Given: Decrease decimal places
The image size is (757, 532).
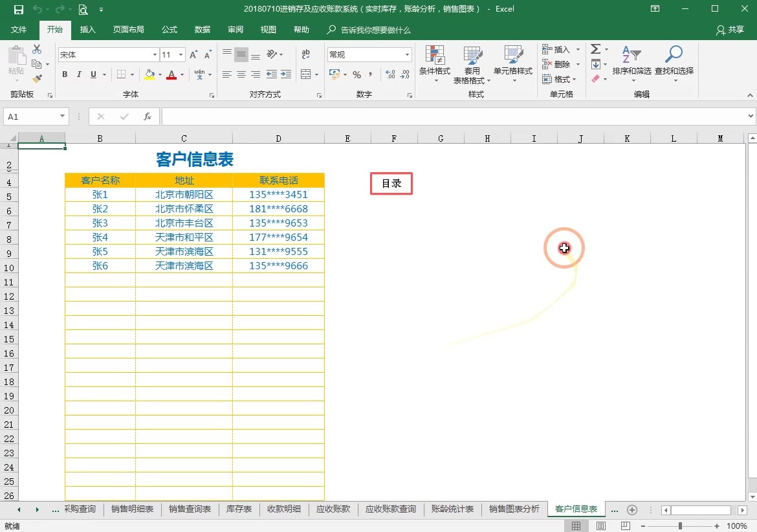Looking at the screenshot, I should pyautogui.click(x=405, y=74).
